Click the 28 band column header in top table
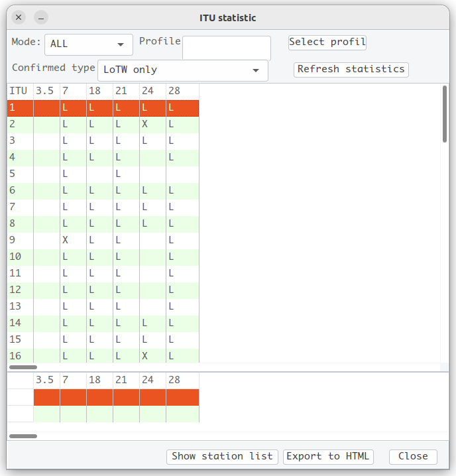This screenshot has height=476, width=456. [182, 91]
